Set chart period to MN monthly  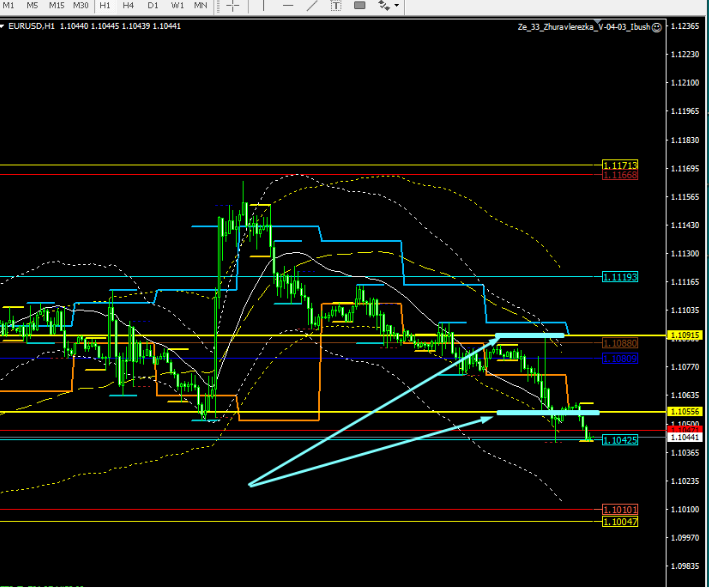[x=201, y=6]
